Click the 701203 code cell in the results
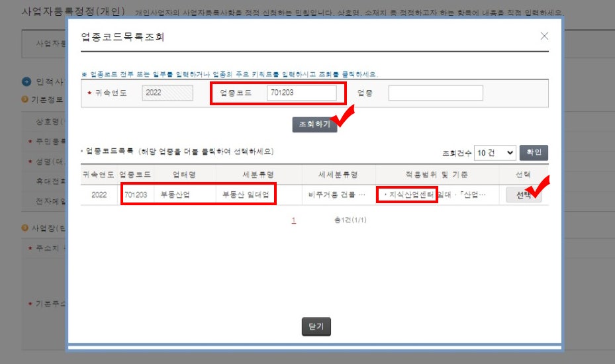The image size is (615, 364). coord(136,195)
